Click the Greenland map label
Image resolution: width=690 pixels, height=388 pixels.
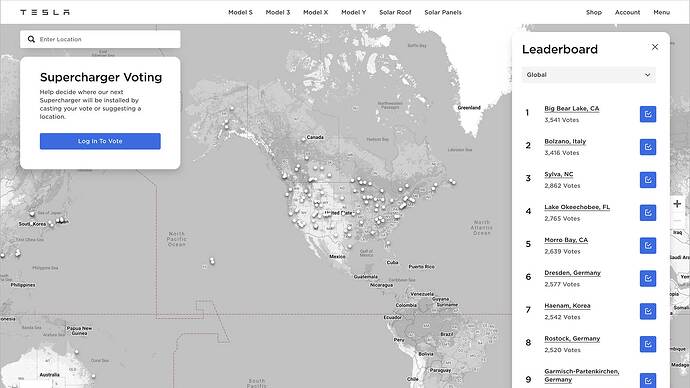pyautogui.click(x=469, y=108)
